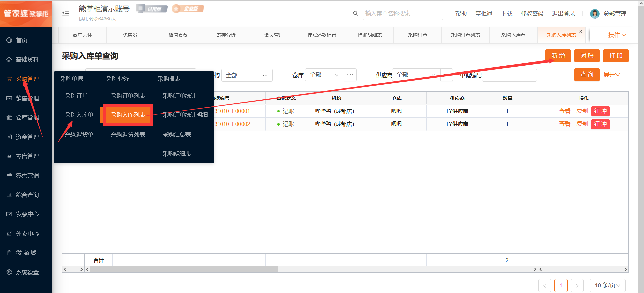The height and width of the screenshot is (293, 644).
Task: Click the 发票中心 sidebar icon
Action: point(9,214)
